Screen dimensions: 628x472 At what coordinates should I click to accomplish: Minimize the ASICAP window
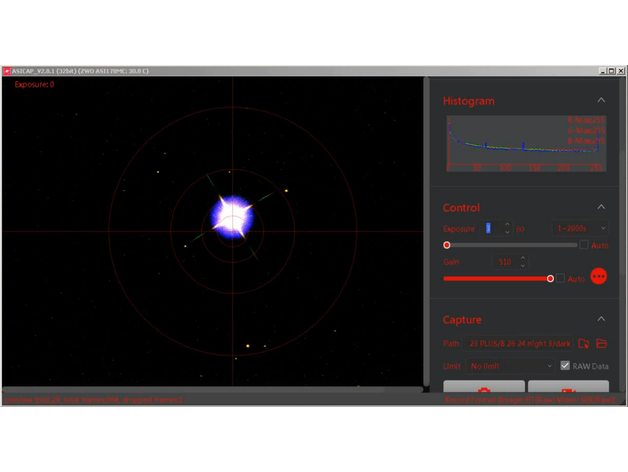[x=601, y=71]
